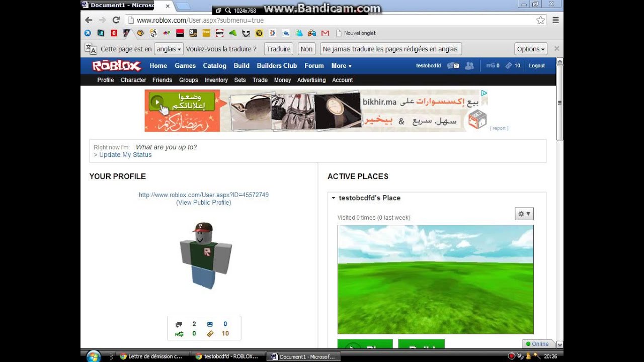Click the Online chat status button
The height and width of the screenshot is (362, 644).
(x=537, y=344)
